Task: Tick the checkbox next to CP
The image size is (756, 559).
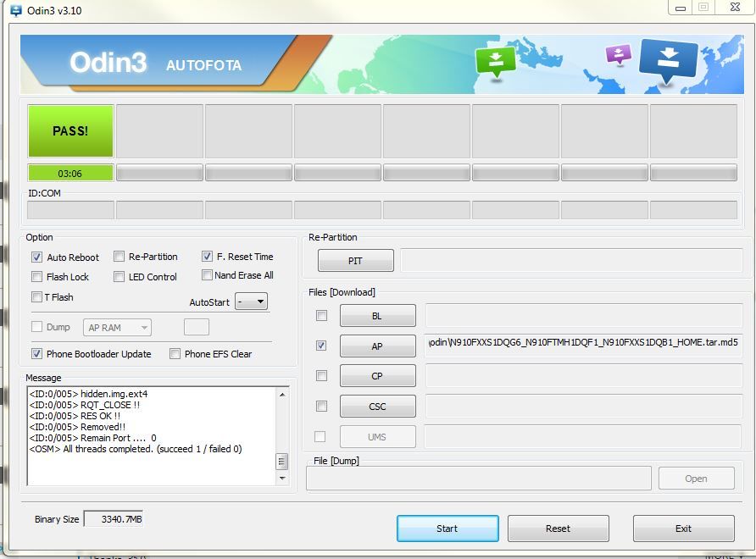Action: tap(321, 375)
